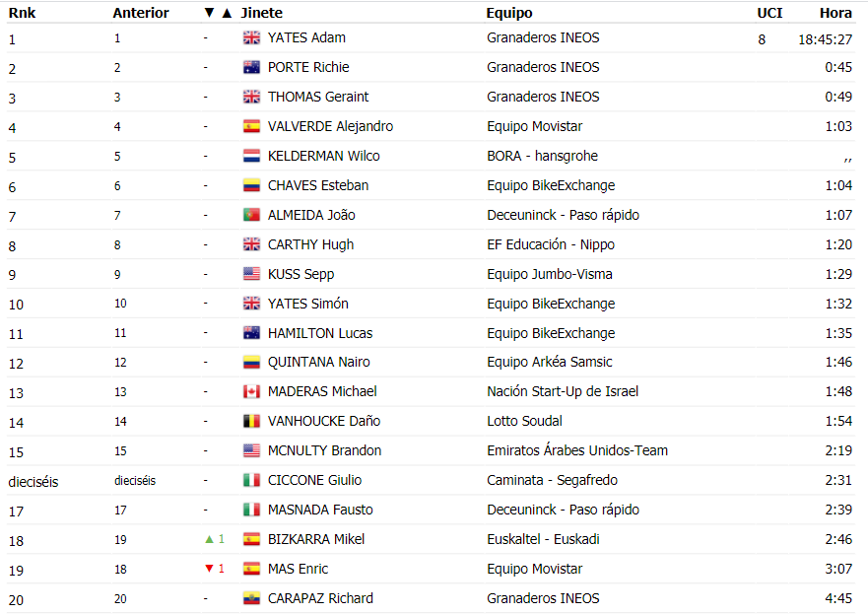The width and height of the screenshot is (868, 614).
Task: Click the Australia flag next to PORTE Richie
Action: (251, 68)
